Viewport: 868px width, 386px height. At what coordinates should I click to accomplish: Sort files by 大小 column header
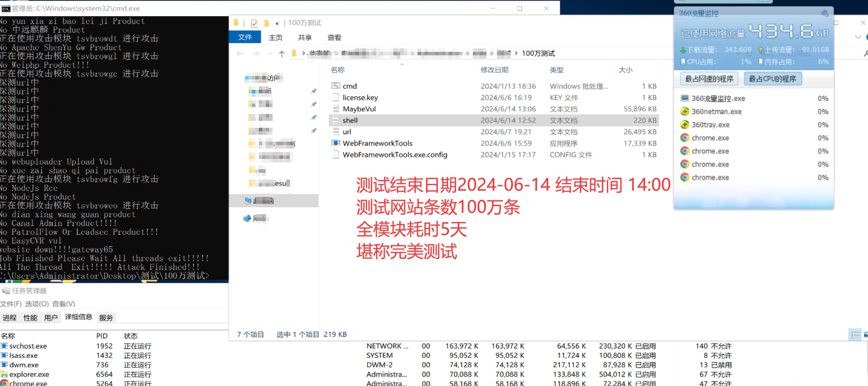[x=625, y=70]
